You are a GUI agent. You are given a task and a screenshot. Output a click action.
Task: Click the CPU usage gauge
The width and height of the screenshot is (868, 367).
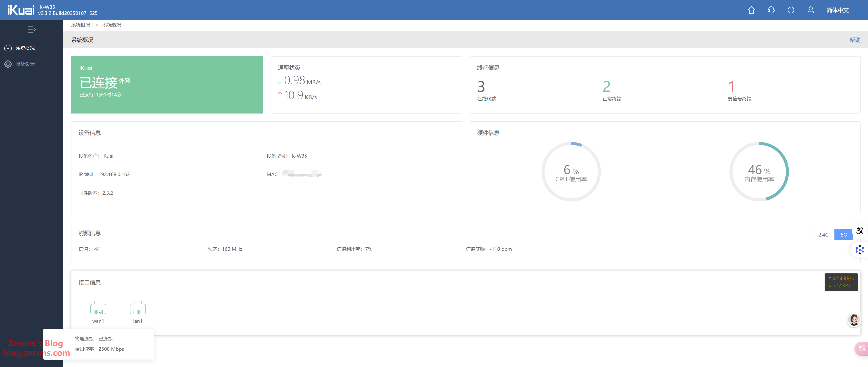(x=571, y=172)
